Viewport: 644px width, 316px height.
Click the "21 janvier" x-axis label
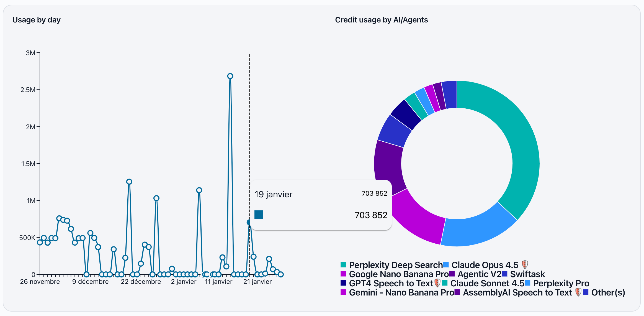coord(257,282)
